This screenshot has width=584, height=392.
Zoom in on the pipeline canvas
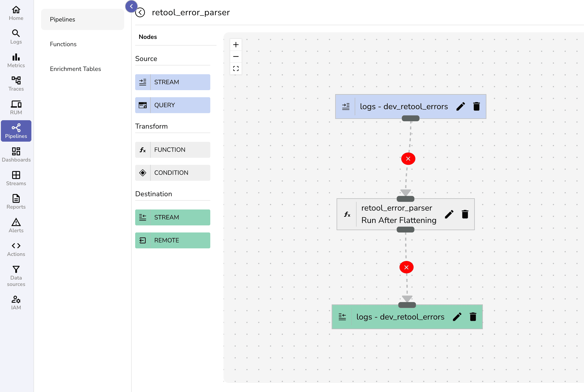236,45
